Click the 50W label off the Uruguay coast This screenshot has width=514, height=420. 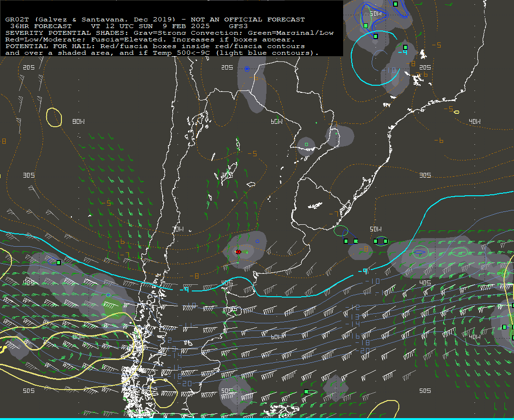tap(376, 229)
